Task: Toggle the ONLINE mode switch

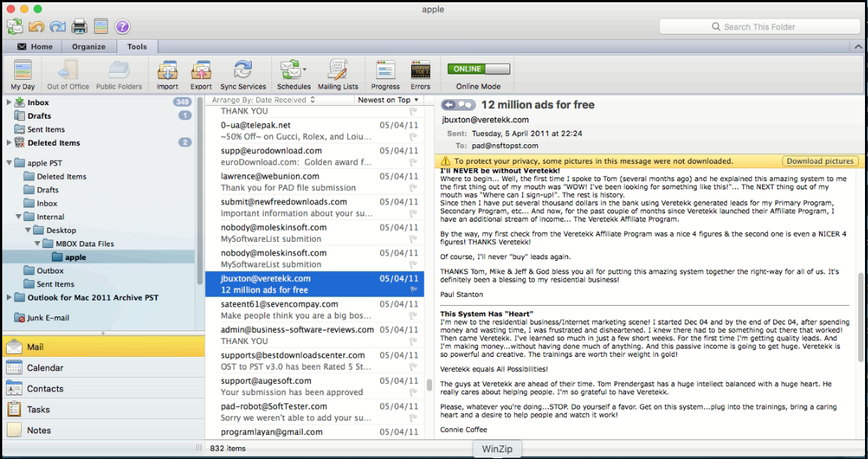Action: [478, 69]
